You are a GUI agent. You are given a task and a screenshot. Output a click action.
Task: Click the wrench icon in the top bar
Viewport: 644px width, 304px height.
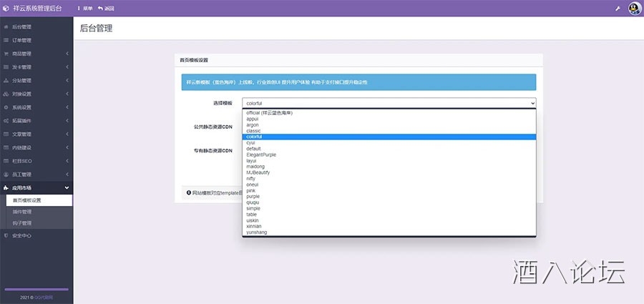[618, 8]
